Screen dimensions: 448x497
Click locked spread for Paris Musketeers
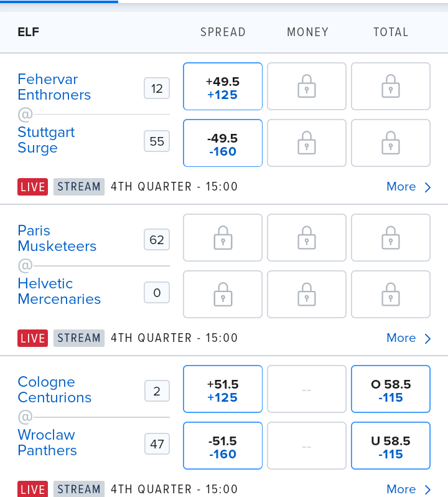pyautogui.click(x=223, y=238)
